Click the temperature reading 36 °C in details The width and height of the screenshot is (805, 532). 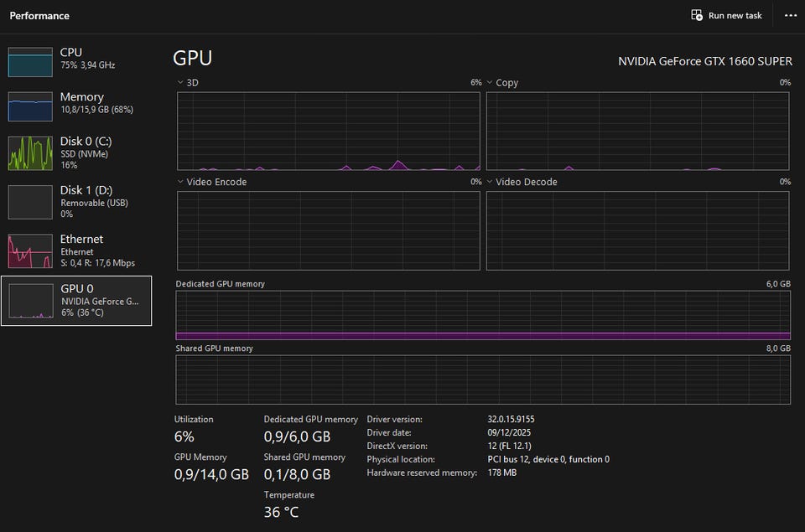click(x=281, y=512)
